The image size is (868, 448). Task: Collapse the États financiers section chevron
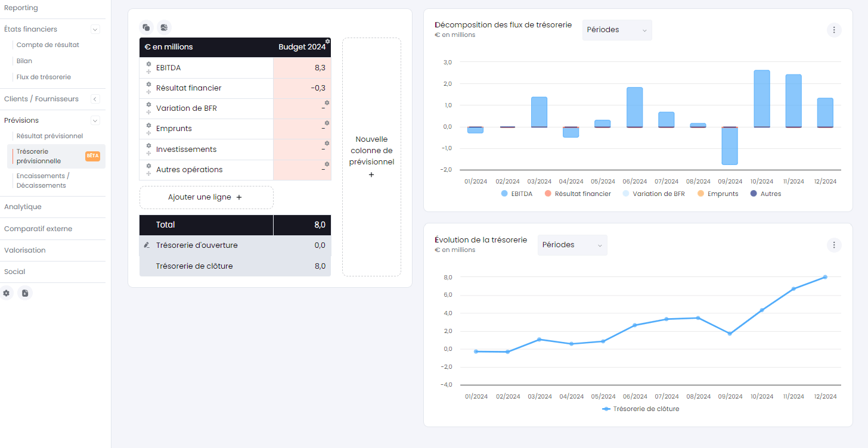(x=95, y=29)
